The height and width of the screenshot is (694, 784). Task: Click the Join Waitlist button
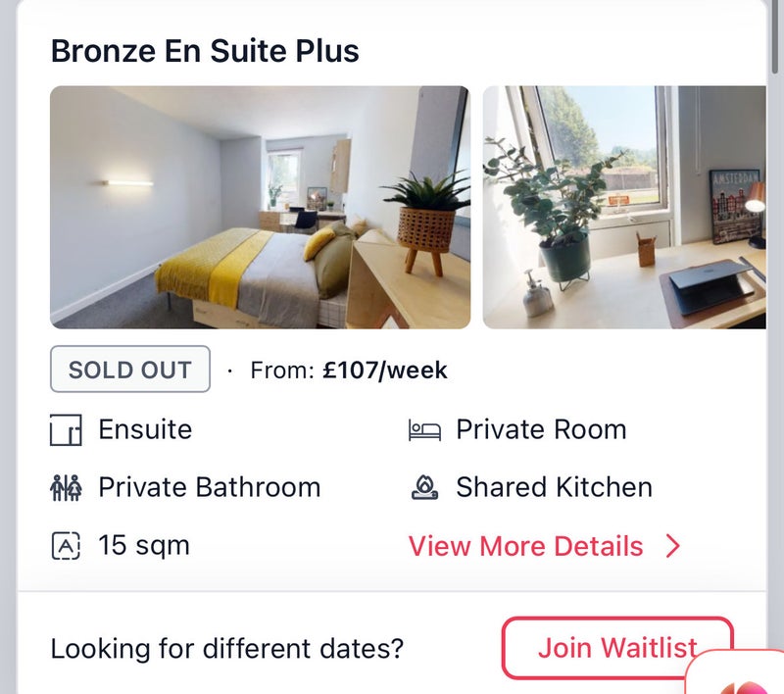617,648
